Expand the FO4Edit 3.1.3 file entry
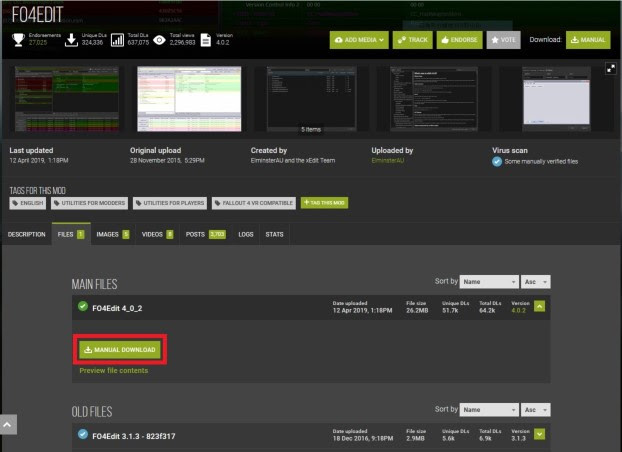Screen dimensions: 622x452 pos(539,434)
